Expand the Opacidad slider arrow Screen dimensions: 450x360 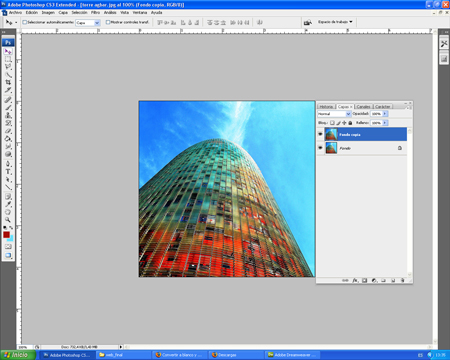385,114
